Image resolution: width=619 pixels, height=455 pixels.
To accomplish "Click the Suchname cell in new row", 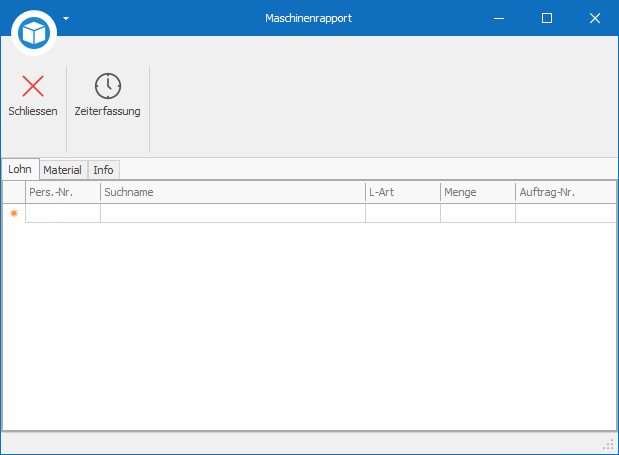I will 233,213.
